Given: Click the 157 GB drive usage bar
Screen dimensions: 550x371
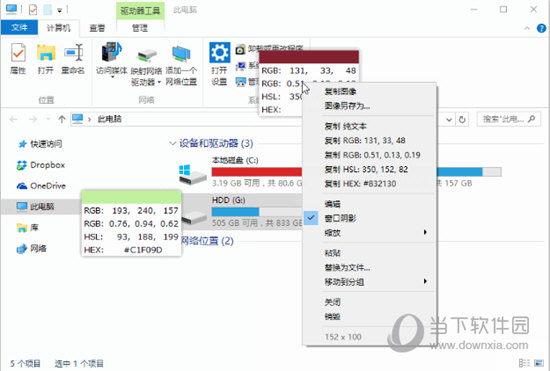Looking at the screenshot, I should point(469,171).
